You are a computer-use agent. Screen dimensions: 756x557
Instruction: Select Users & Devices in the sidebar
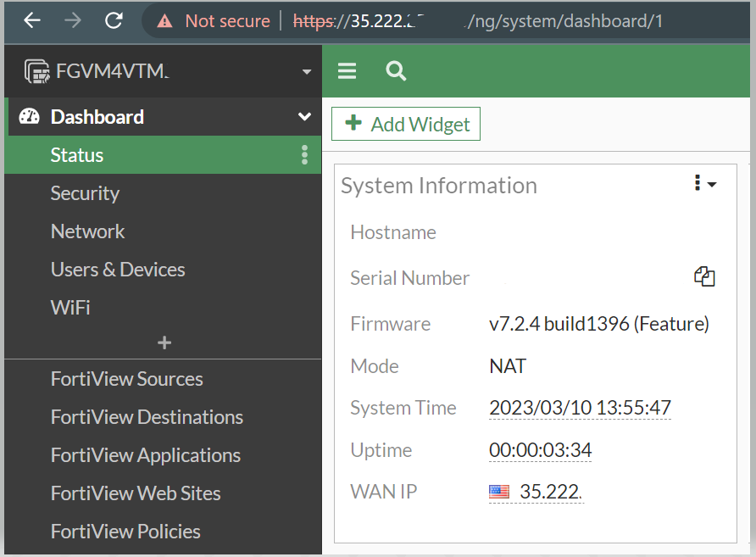click(118, 270)
